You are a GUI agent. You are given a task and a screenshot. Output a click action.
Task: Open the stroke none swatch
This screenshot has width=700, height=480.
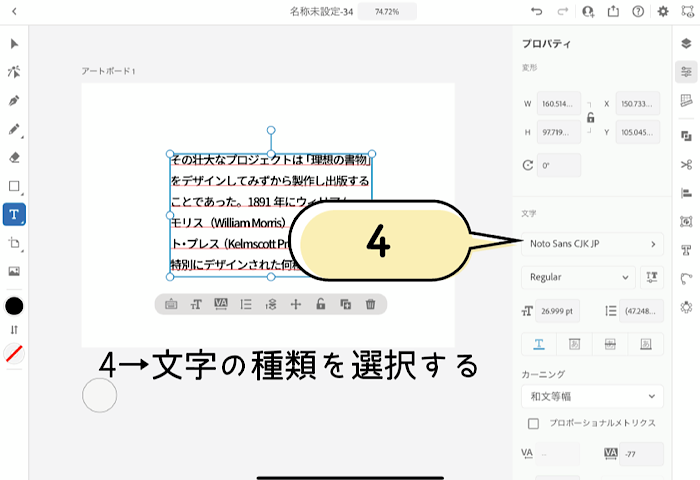click(14, 354)
